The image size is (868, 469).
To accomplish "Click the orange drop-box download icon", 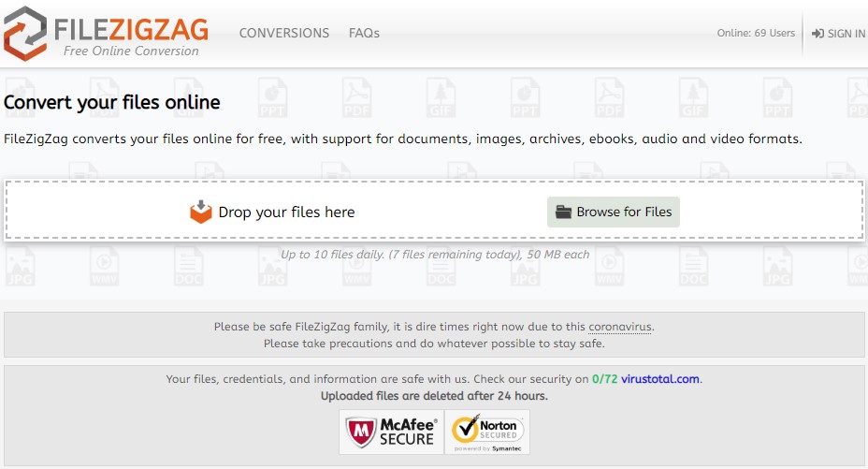I will pos(201,213).
